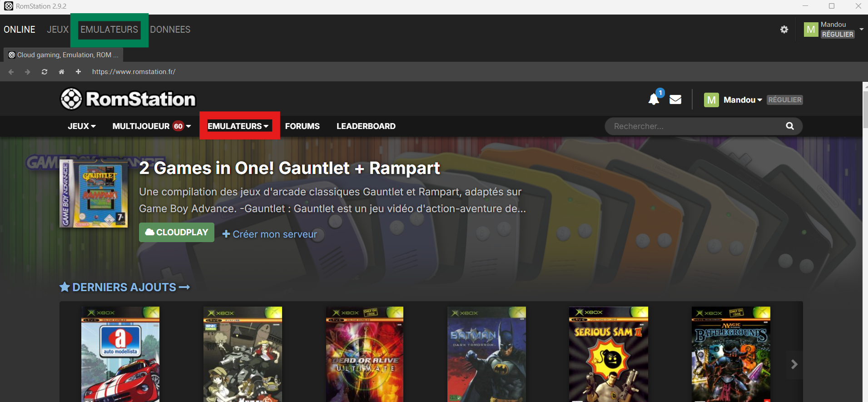This screenshot has height=402, width=868.
Task: Open notifications bell icon
Action: [654, 99]
